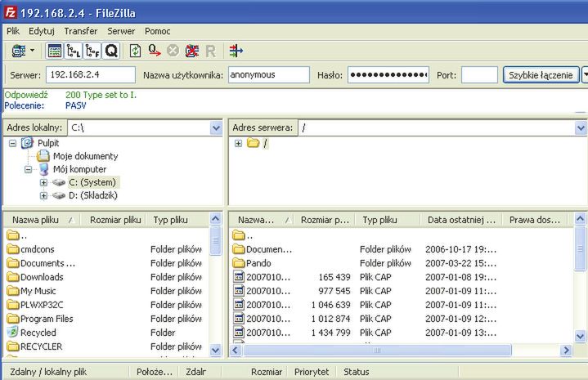Select the CAP file sized 977 545

coord(402,291)
